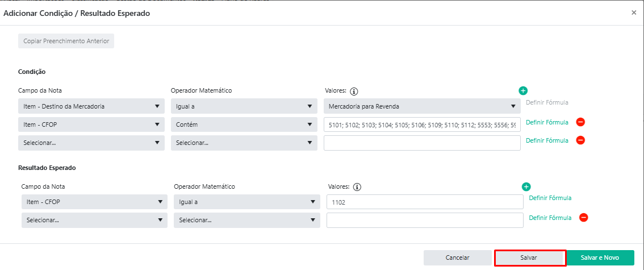Remove the empty third condition row
Viewport: 644px width, 270px height.
pyautogui.click(x=580, y=140)
